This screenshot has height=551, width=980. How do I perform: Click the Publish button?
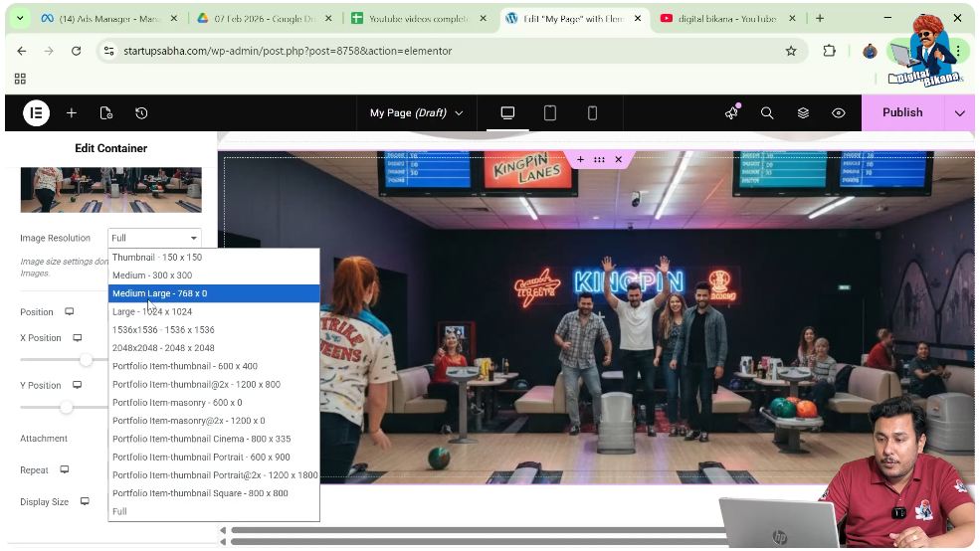click(902, 112)
